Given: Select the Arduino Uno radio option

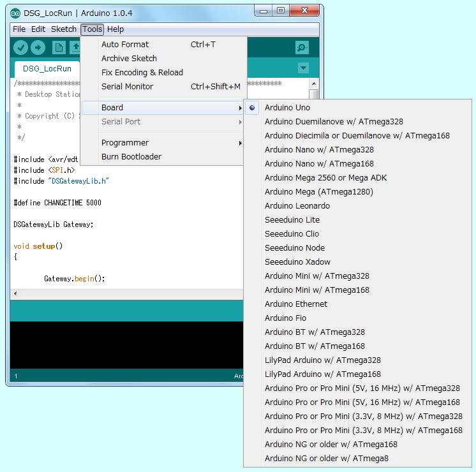Looking at the screenshot, I should point(252,108).
